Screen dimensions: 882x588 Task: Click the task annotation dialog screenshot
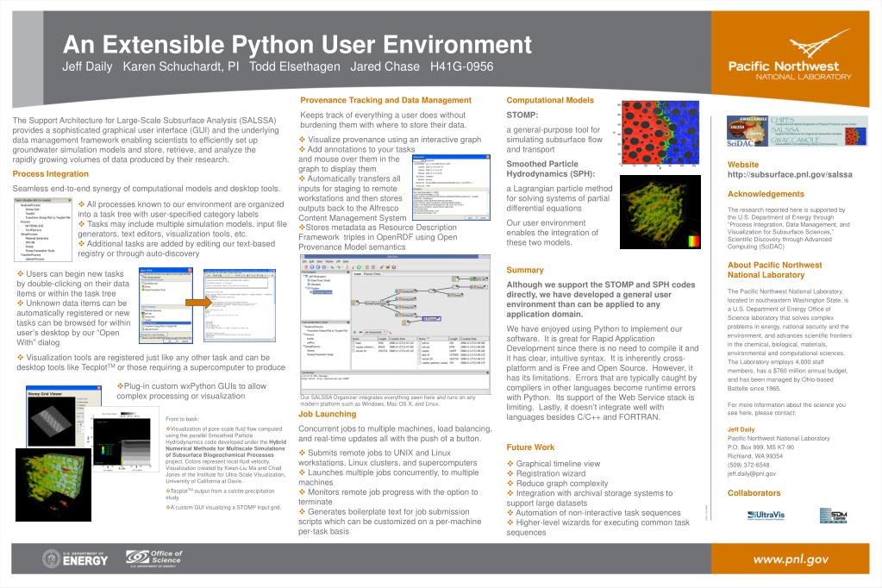(x=451, y=187)
